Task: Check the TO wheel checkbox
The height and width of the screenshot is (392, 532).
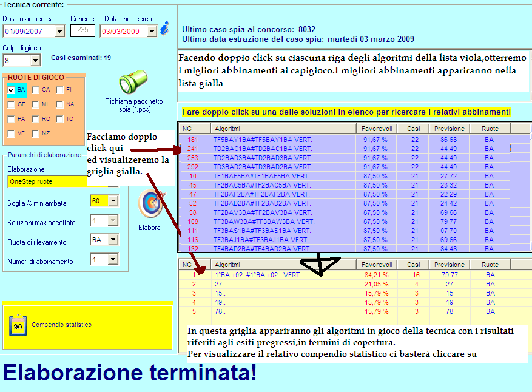Action: [x=59, y=119]
